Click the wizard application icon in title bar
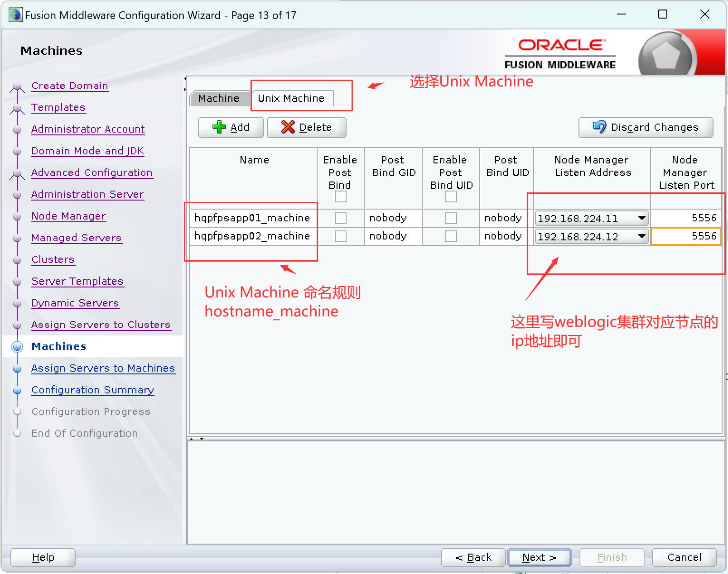Image resolution: width=728 pixels, height=574 pixels. (x=15, y=15)
